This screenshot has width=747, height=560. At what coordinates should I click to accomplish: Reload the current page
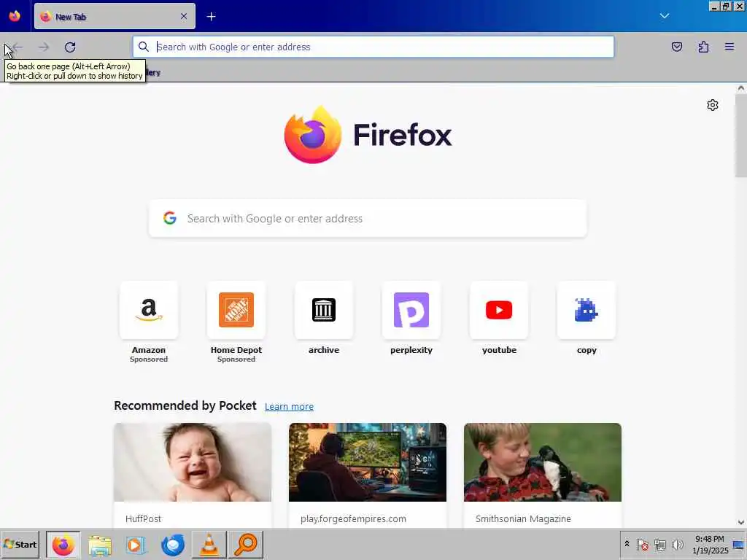(70, 47)
